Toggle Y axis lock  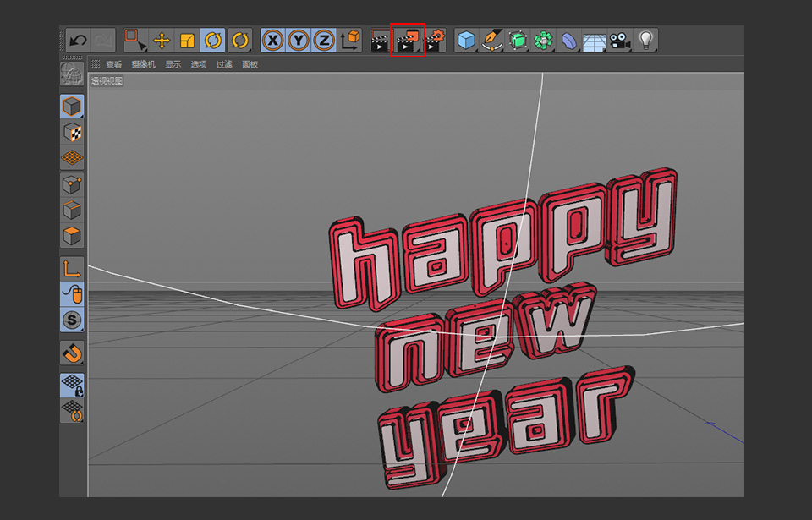tap(299, 41)
